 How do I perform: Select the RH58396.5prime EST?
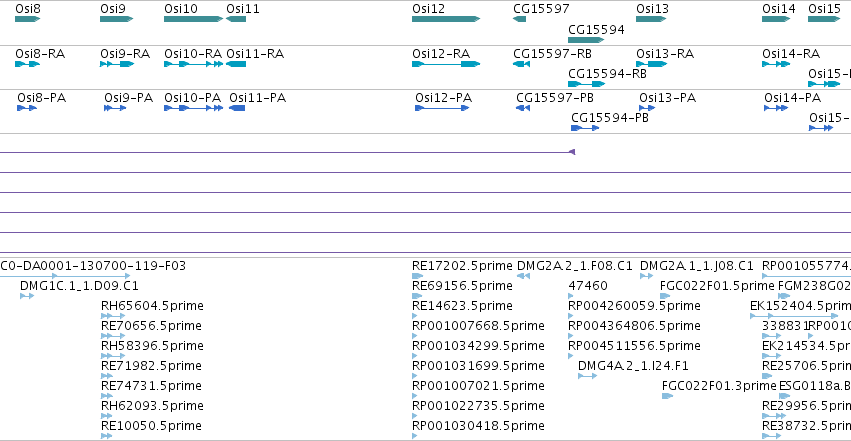tap(113, 356)
